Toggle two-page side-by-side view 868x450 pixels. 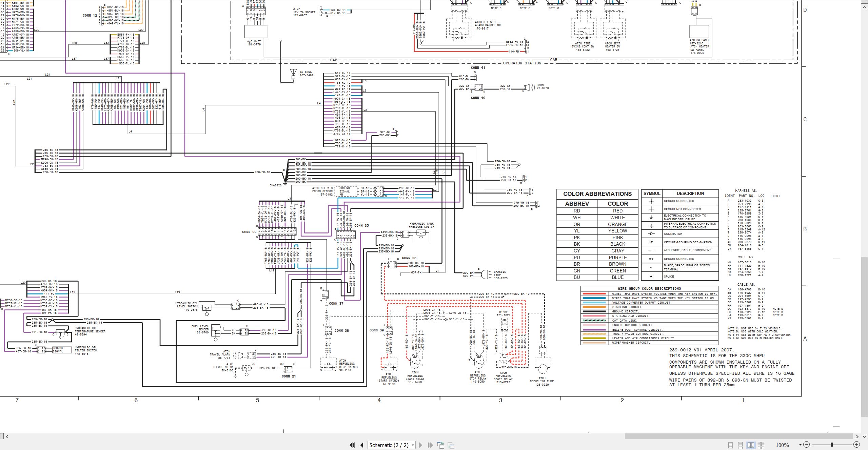click(751, 445)
